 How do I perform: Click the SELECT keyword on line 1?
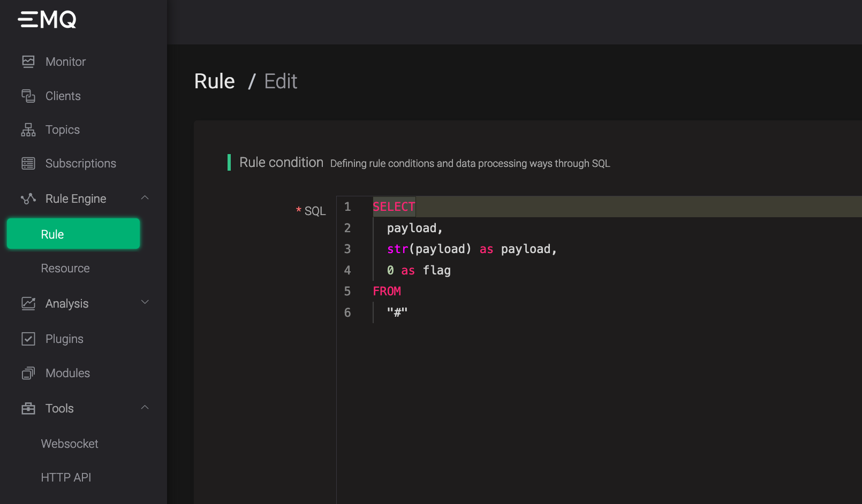coord(394,207)
